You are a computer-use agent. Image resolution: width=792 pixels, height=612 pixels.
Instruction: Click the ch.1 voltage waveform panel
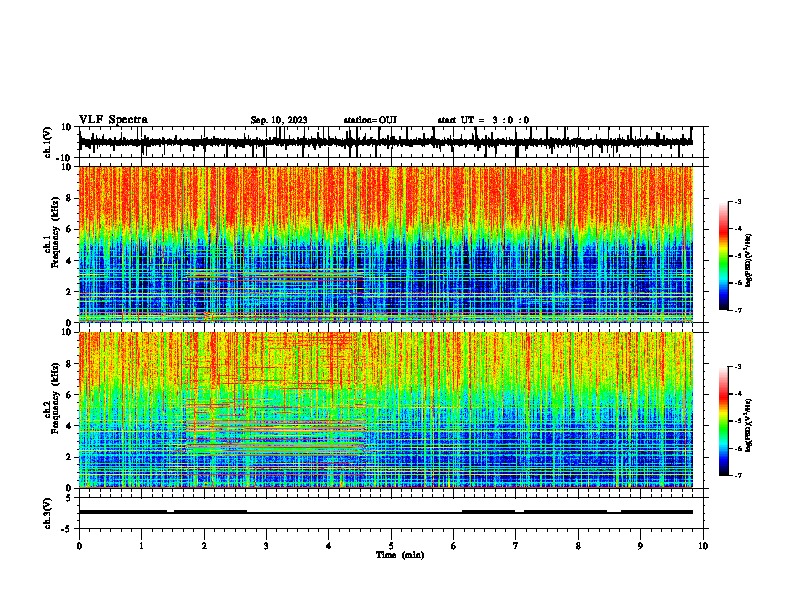pyautogui.click(x=391, y=142)
